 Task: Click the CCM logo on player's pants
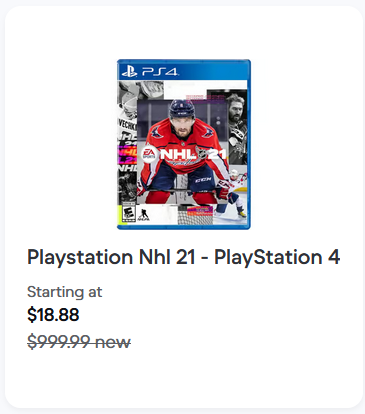203,180
